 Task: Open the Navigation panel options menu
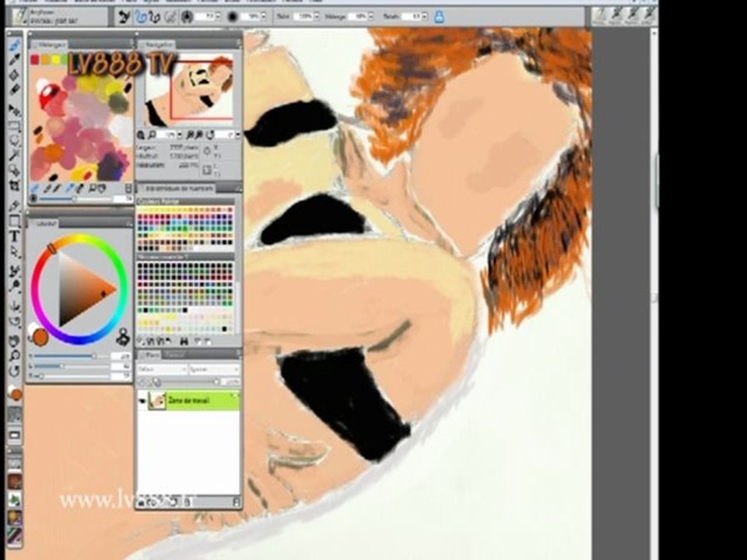tap(238, 44)
